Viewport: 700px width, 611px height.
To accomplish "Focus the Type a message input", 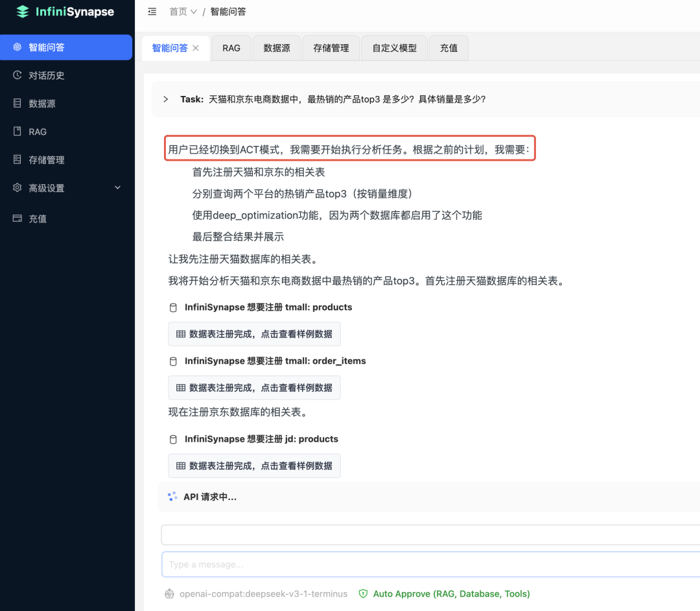I will click(431, 564).
